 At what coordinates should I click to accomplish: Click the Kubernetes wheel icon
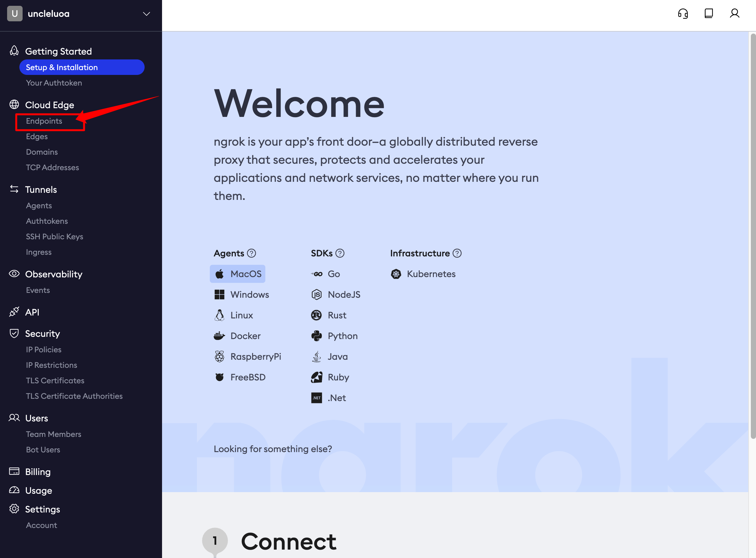396,274
